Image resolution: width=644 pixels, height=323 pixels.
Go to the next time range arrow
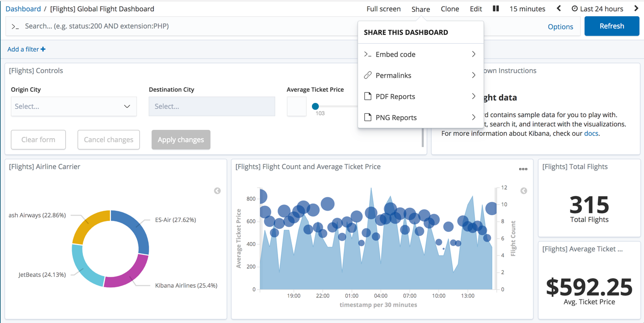pos(636,9)
